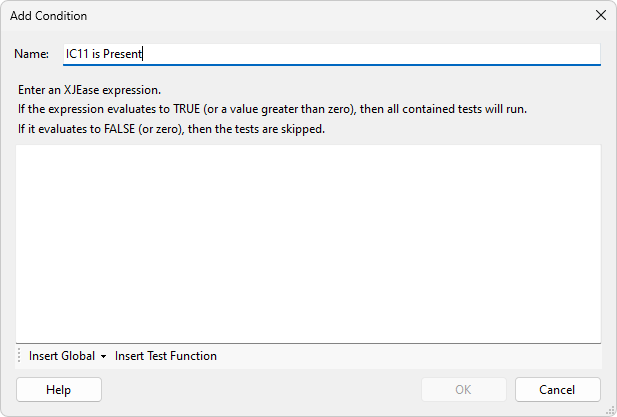This screenshot has height=417, width=617.
Task: Open the Insert Global dropdown arrow
Action: pyautogui.click(x=103, y=356)
